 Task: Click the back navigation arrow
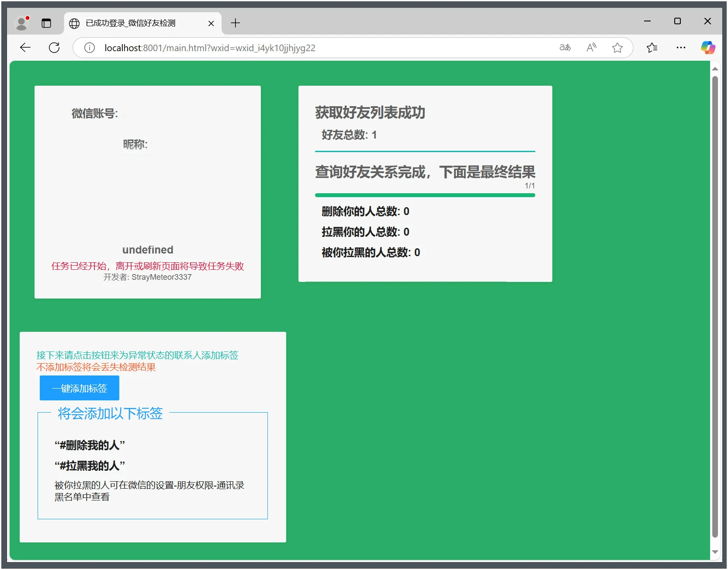[25, 48]
